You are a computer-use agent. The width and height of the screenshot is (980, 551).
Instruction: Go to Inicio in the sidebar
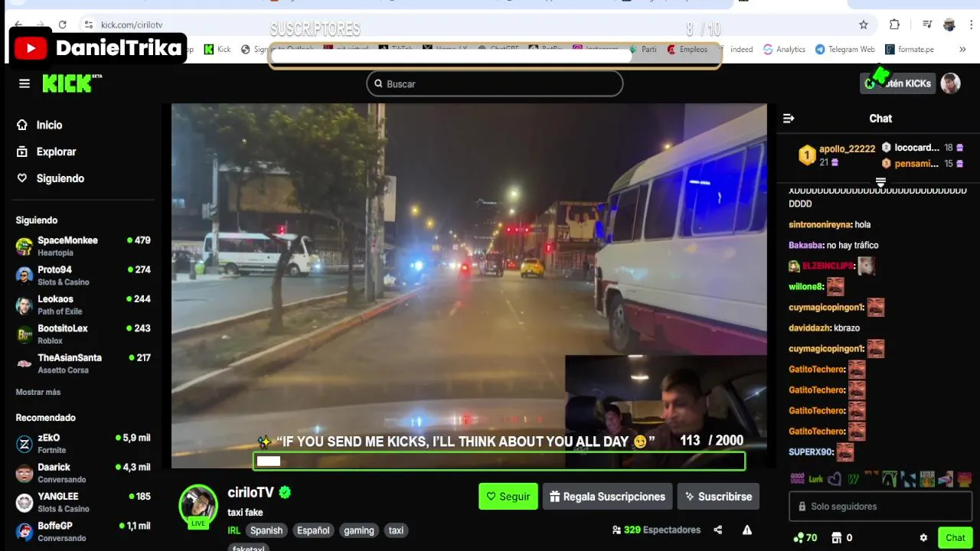(40, 125)
